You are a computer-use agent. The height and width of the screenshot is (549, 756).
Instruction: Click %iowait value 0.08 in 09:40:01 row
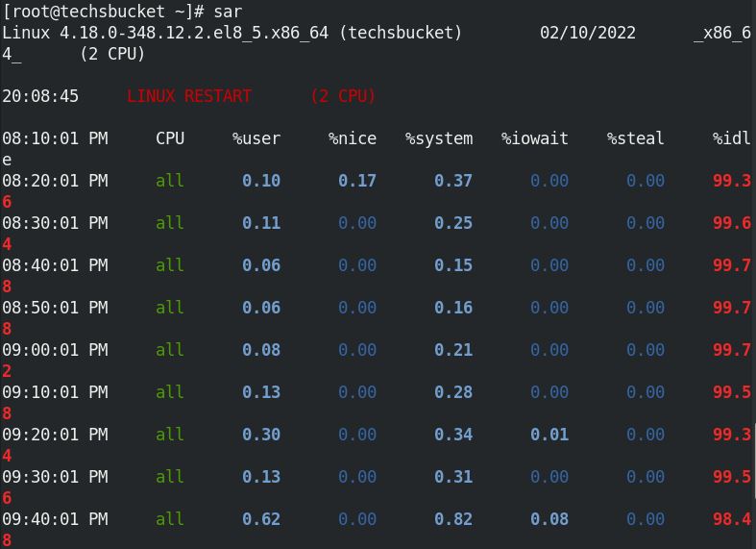pos(549,519)
